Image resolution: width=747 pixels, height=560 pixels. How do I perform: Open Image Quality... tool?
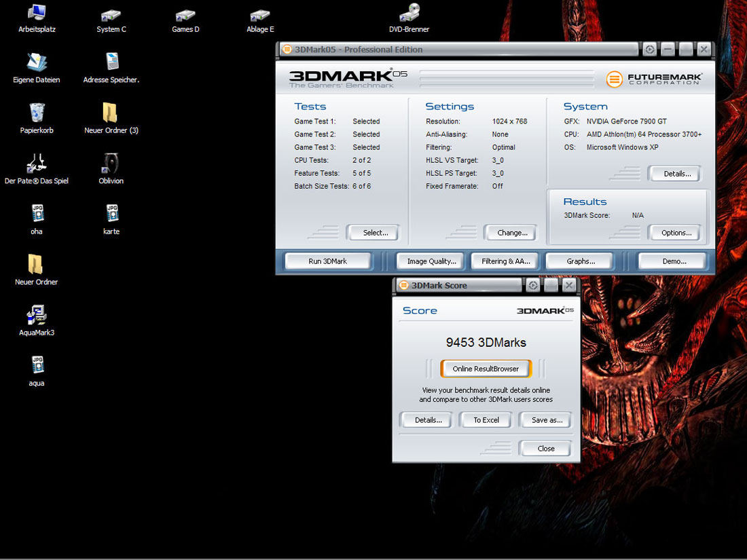pos(431,261)
